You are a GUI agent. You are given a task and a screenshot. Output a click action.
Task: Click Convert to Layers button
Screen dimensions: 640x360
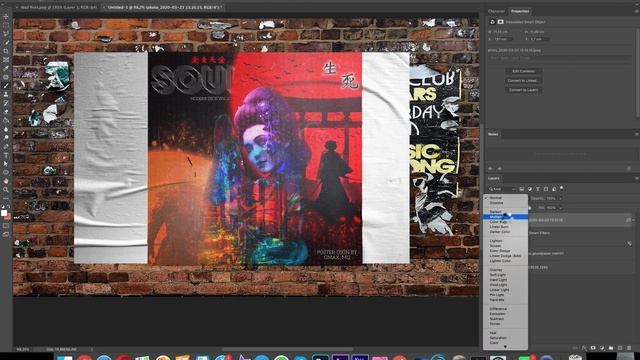coord(524,90)
